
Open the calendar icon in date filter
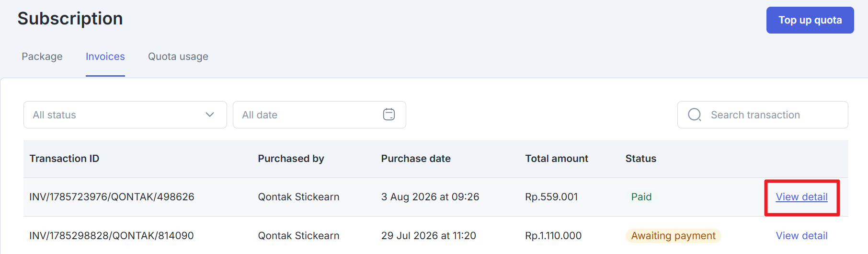pos(389,115)
